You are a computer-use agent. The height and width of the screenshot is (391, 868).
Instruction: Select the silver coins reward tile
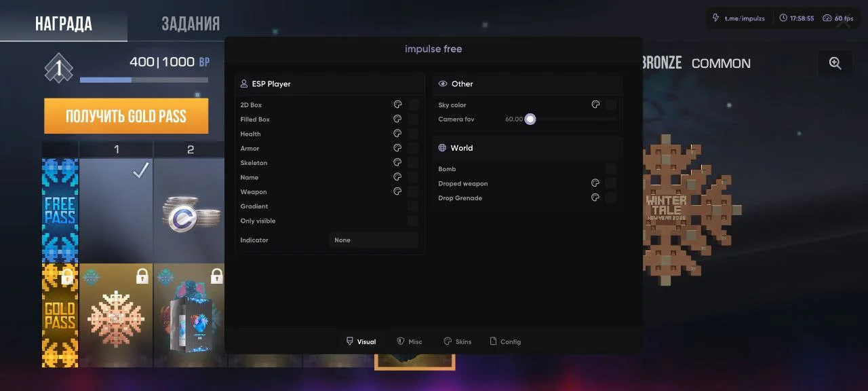191,211
